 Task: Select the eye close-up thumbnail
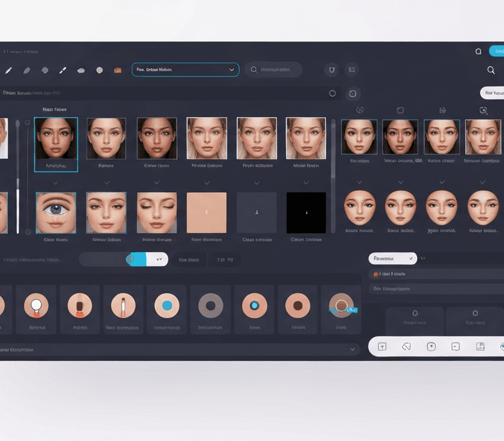coord(56,213)
